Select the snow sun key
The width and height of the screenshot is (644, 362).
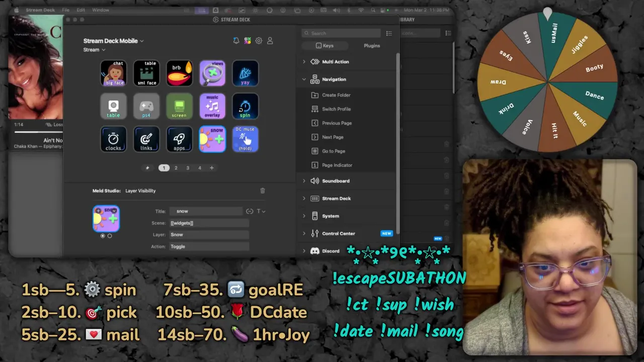212,139
